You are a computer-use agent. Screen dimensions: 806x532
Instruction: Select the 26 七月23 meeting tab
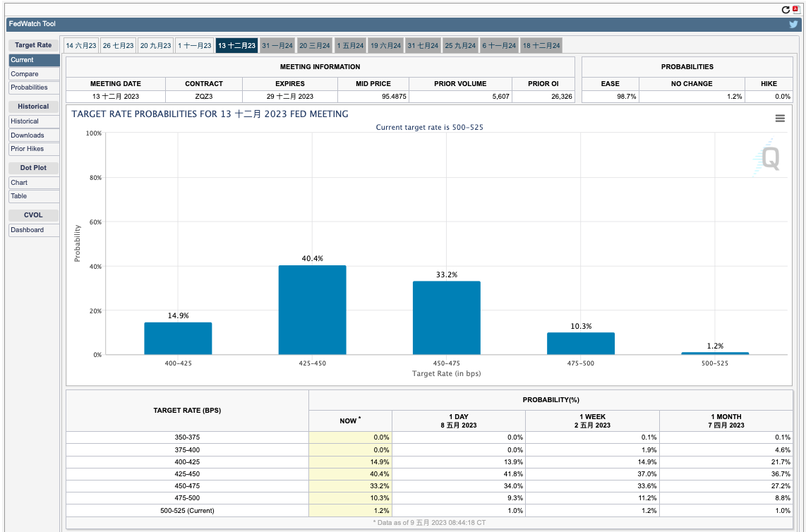119,46
